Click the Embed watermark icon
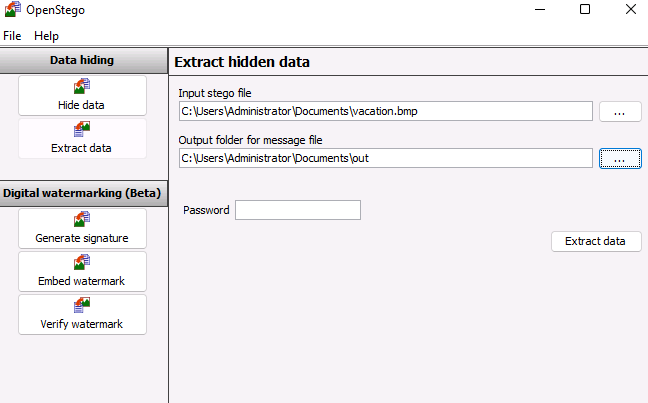The width and height of the screenshot is (648, 403). (82, 263)
